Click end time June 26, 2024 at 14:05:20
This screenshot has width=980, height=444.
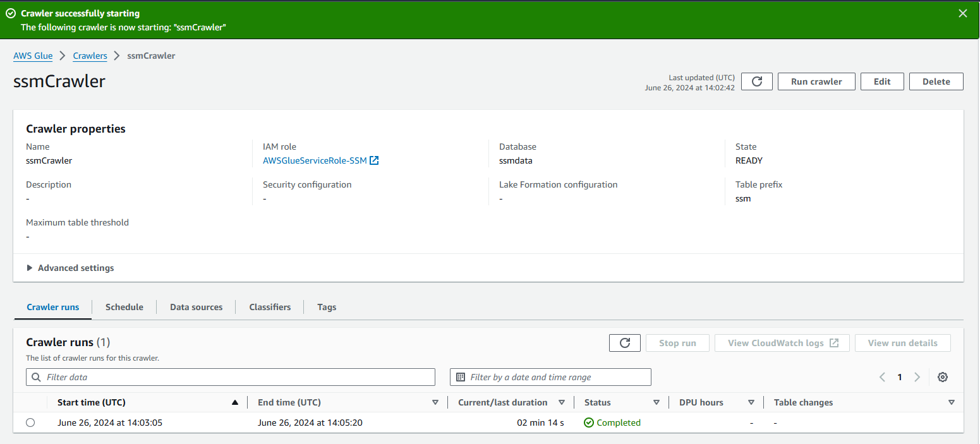(x=310, y=423)
